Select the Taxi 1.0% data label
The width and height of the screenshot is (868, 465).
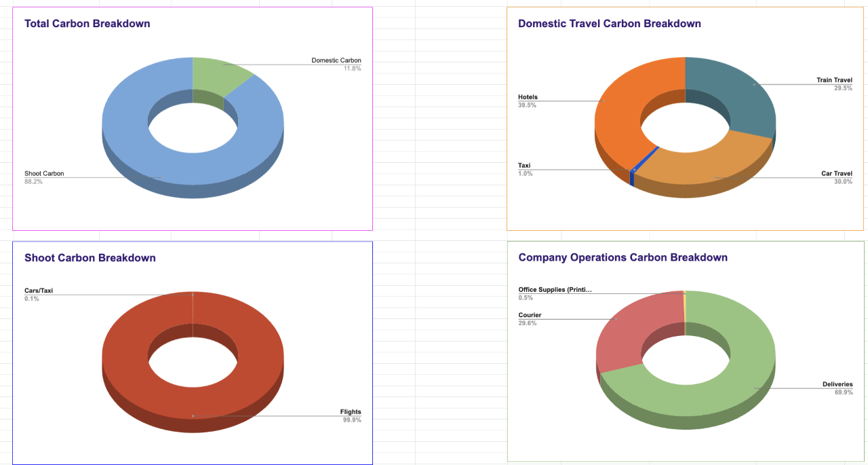click(x=525, y=169)
